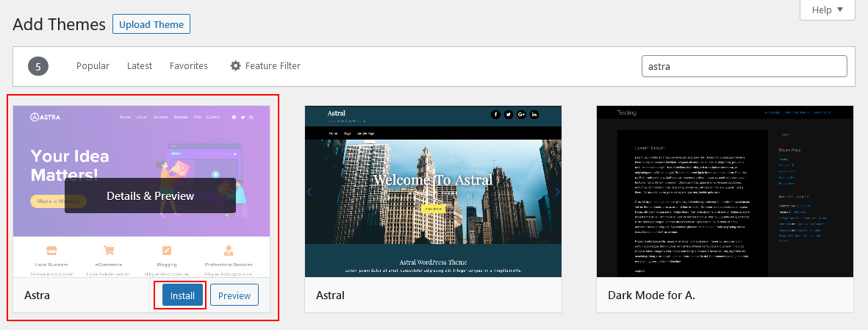Click the Google Plus icon in Astral preview
The image size is (868, 330).
[522, 115]
